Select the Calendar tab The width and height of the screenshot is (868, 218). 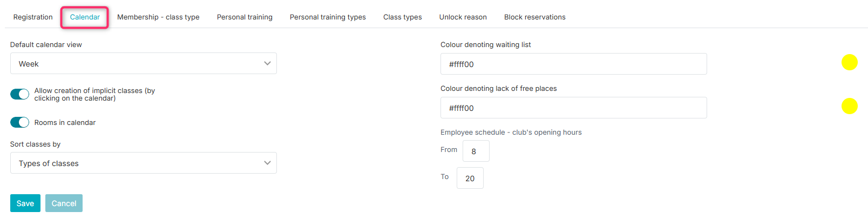pos(85,17)
